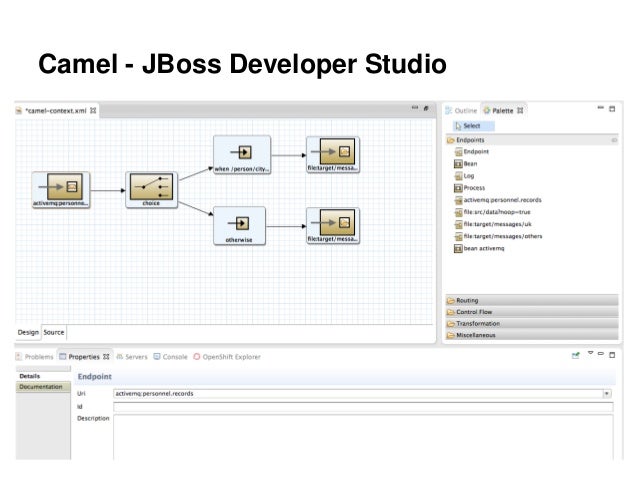Open the Uri combo box dropdown arrow
638x479 pixels.
click(x=607, y=394)
